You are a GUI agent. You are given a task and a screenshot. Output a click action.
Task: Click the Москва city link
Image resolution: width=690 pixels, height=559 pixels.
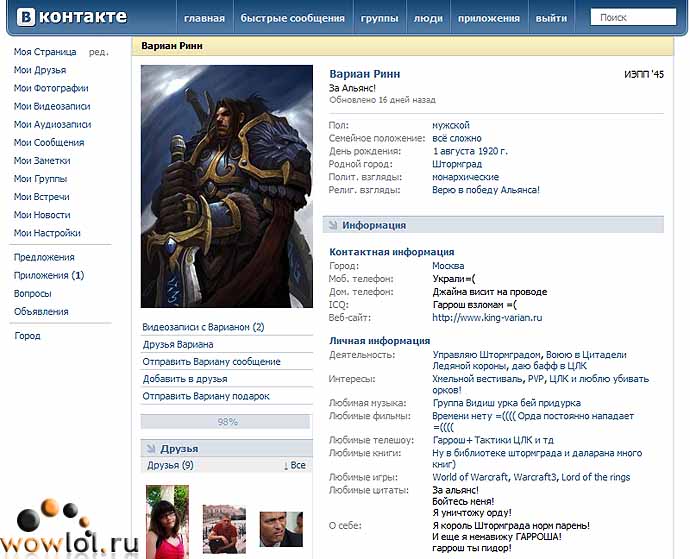click(x=448, y=265)
